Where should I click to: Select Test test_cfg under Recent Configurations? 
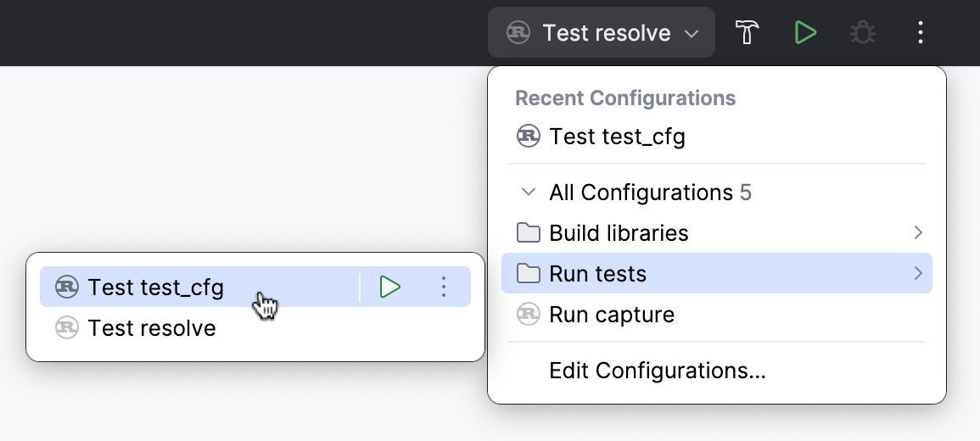pyautogui.click(x=617, y=137)
